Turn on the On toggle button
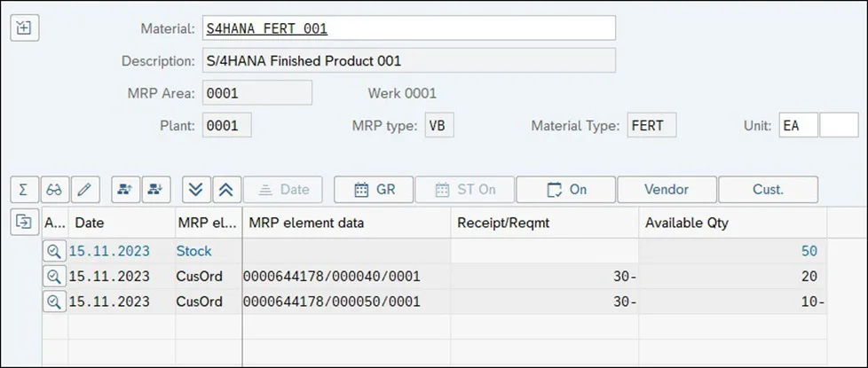868x368 pixels. (566, 190)
